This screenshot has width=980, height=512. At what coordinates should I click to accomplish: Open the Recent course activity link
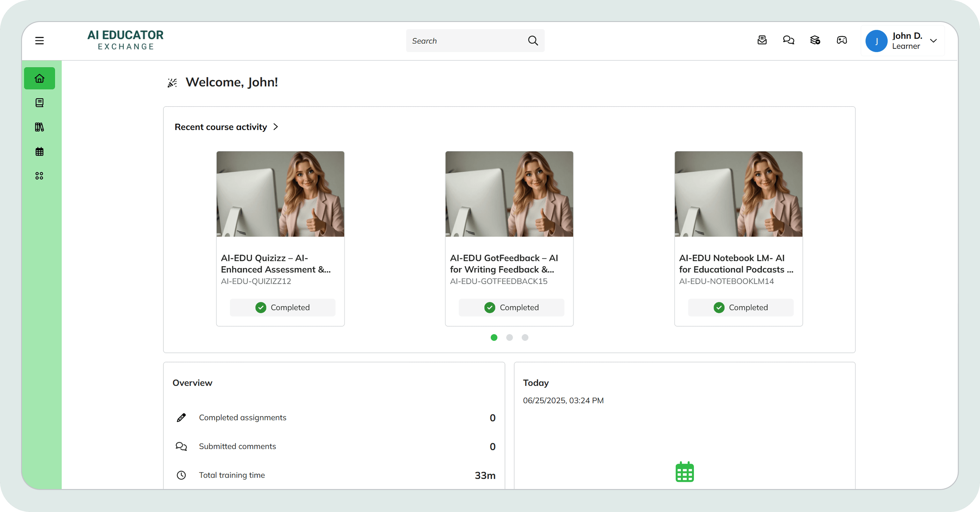pos(221,127)
